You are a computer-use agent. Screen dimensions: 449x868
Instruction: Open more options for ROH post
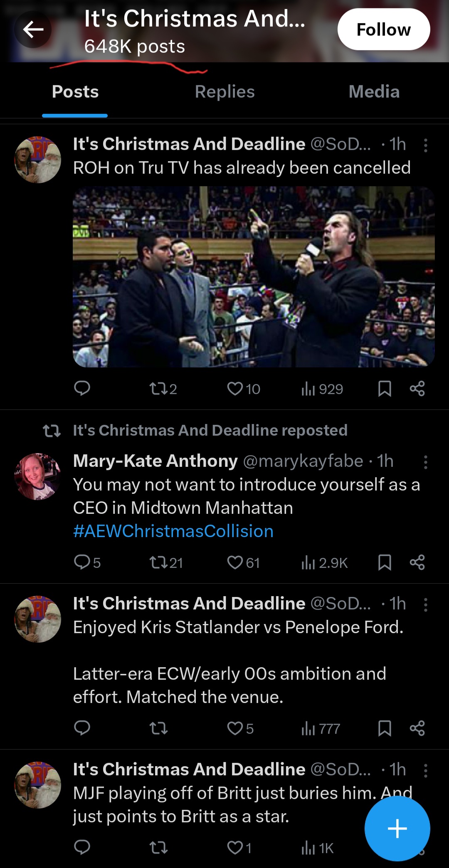click(x=425, y=145)
